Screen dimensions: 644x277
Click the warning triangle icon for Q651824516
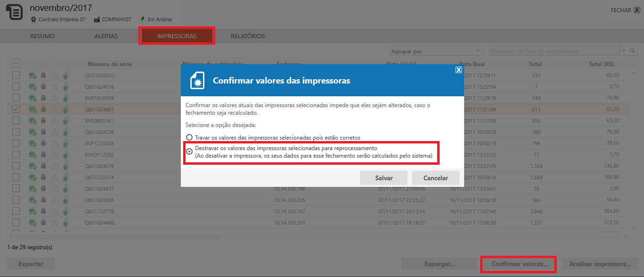coord(54,86)
